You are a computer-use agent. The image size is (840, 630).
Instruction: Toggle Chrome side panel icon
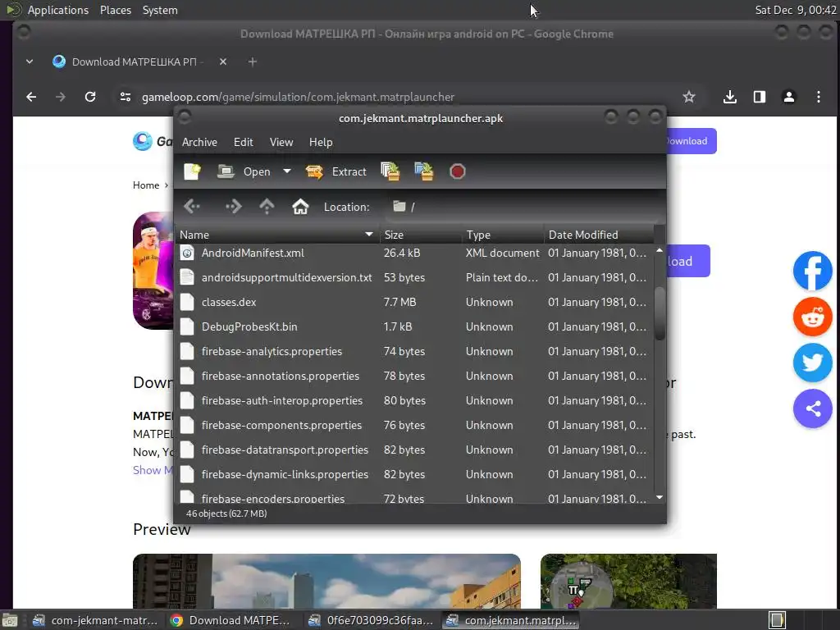[759, 97]
